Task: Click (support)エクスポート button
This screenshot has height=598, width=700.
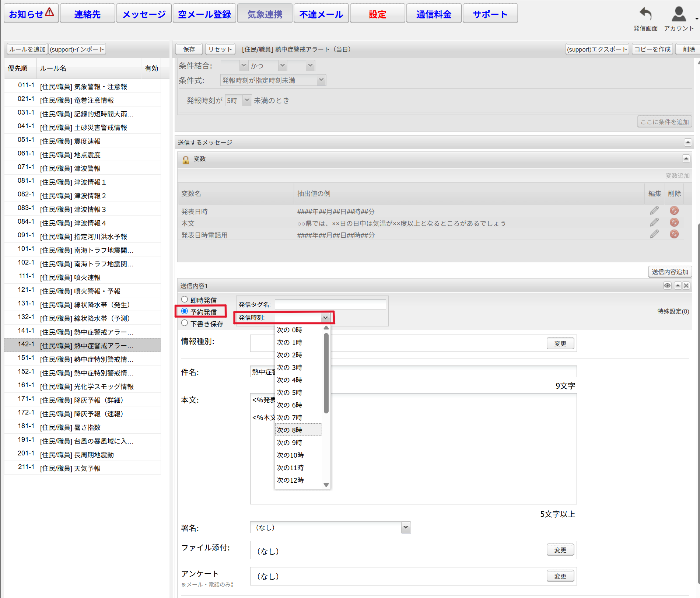Action: pos(597,49)
